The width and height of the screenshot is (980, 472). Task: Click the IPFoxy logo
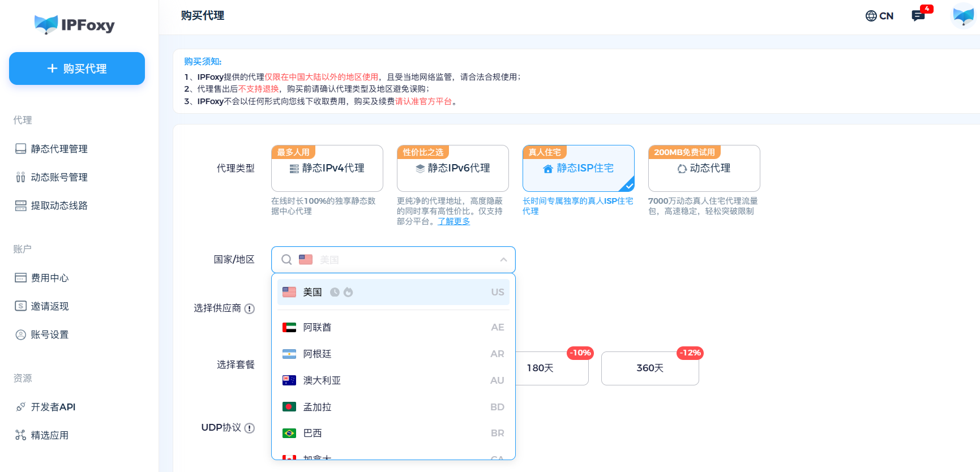[x=74, y=24]
